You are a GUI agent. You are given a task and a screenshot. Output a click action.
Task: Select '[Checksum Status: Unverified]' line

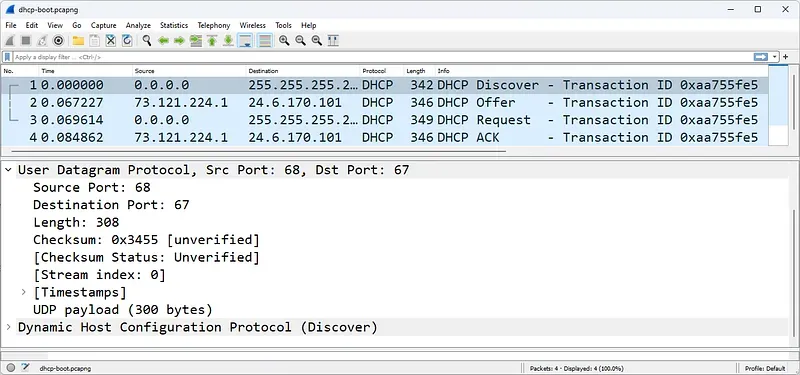tap(146, 257)
